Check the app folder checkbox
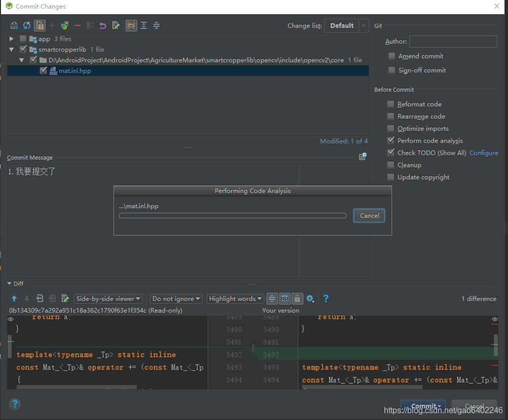 coord(23,39)
